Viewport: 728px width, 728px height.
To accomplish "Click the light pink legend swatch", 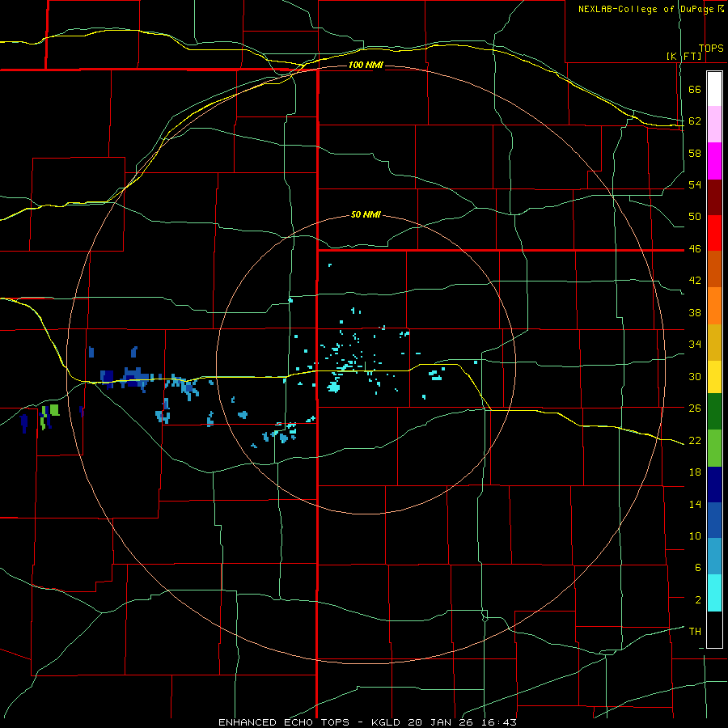I will 714,125.
